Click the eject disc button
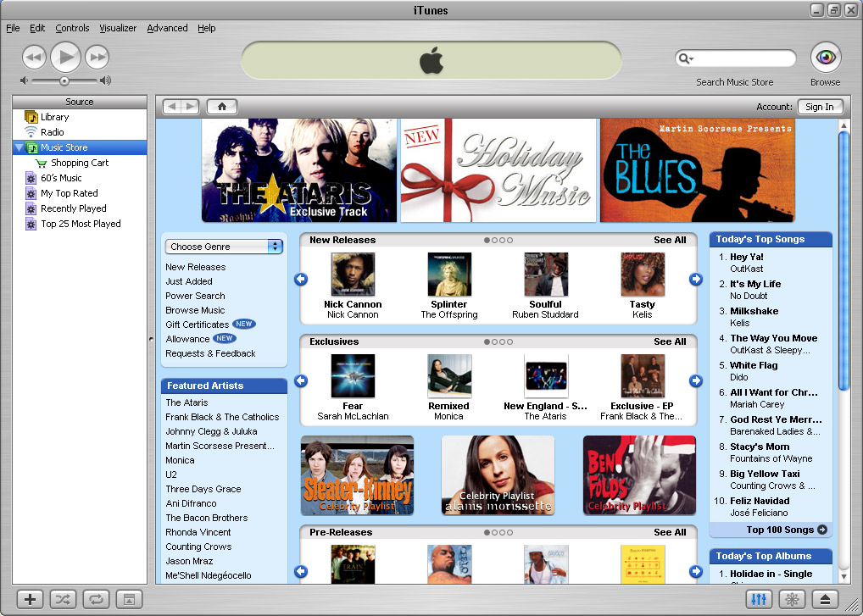 coord(825,599)
